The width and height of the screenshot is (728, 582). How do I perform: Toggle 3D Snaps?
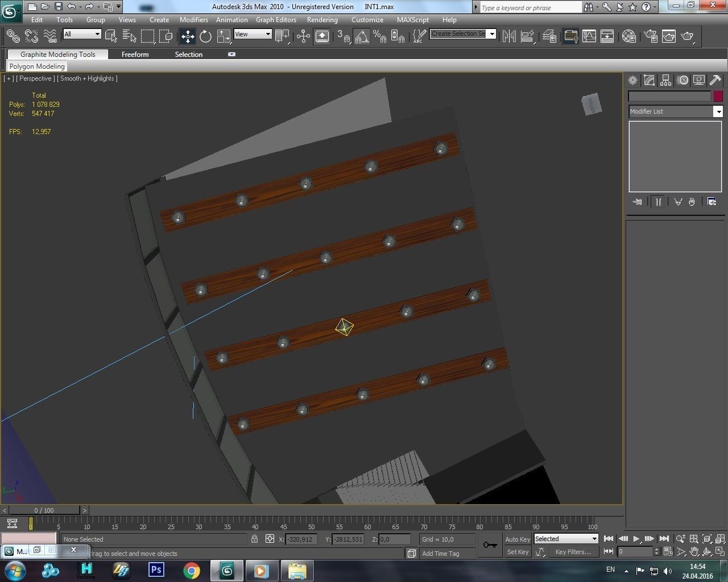click(343, 36)
